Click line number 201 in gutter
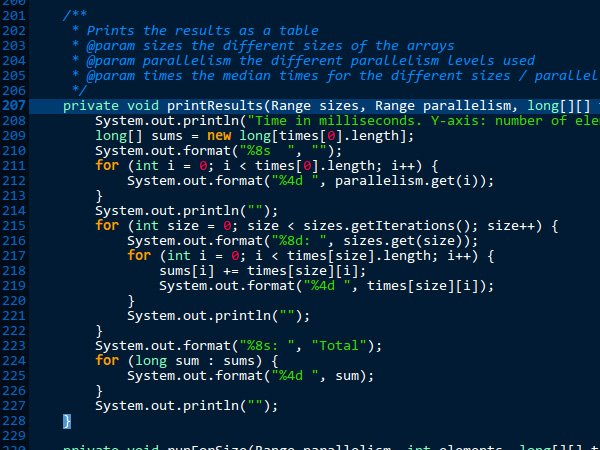600x450 pixels. click(x=14, y=16)
